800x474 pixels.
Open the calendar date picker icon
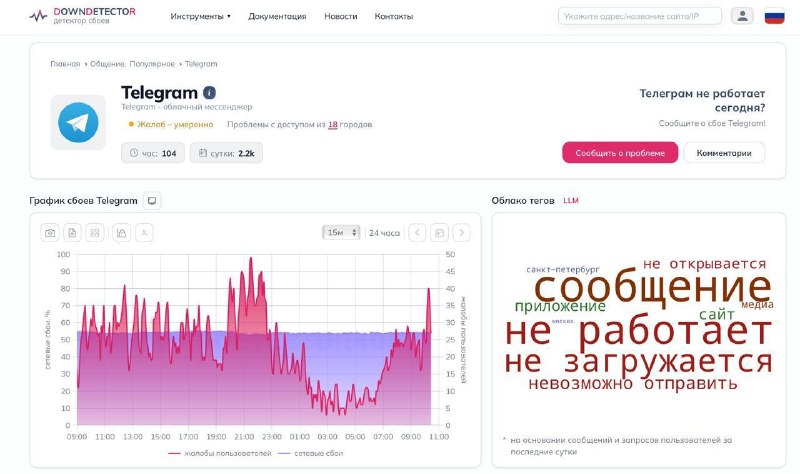point(439,233)
